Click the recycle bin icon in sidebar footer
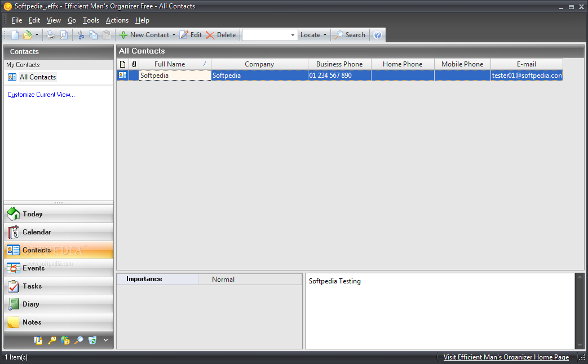Viewport: 588px width, 364px height. point(92,340)
